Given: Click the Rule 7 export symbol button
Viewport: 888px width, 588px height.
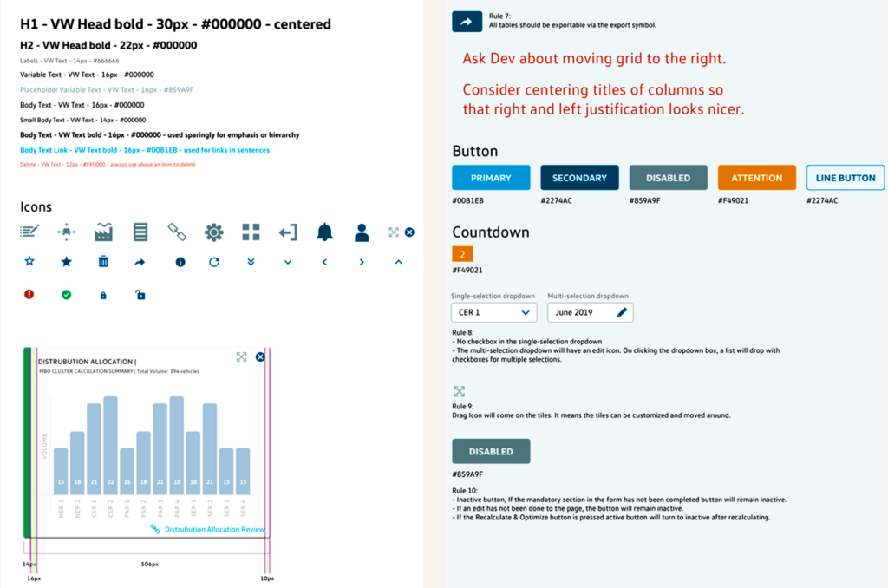Looking at the screenshot, I should pos(467,22).
